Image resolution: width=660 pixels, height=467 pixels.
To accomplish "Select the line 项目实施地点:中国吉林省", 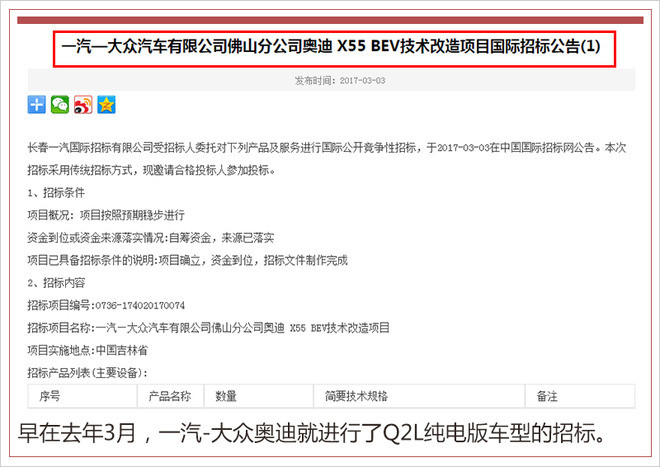I will pyautogui.click(x=88, y=350).
